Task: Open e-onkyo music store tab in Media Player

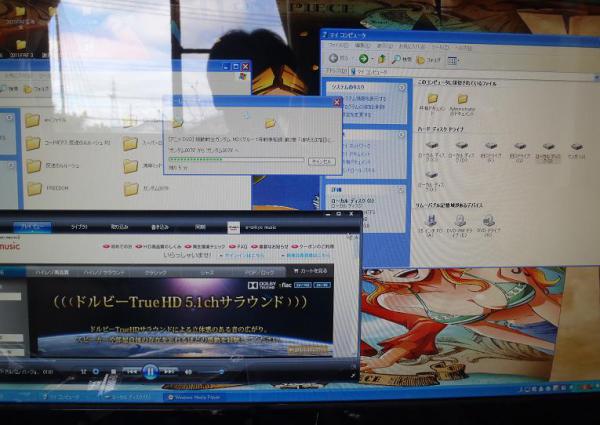Action: coord(252,228)
